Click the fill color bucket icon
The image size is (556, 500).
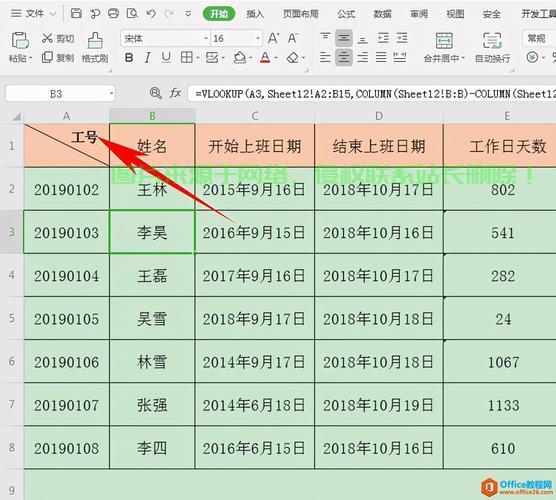pos(240,57)
